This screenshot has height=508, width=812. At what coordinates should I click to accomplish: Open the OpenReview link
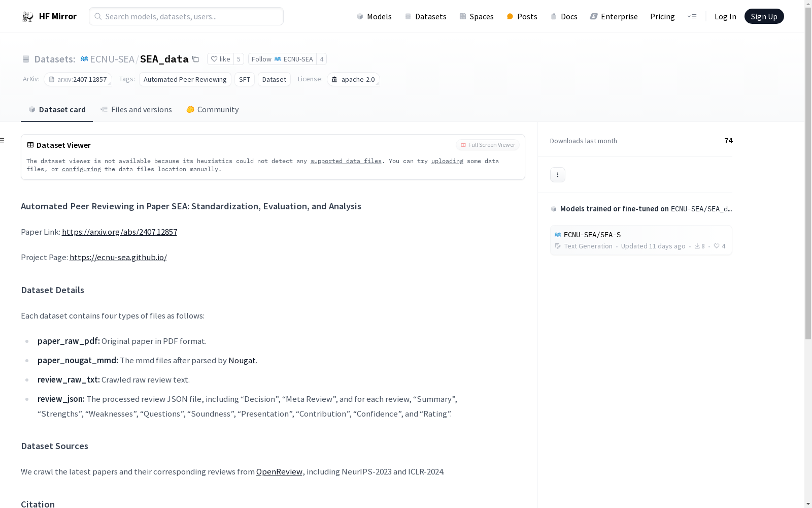[279, 471]
